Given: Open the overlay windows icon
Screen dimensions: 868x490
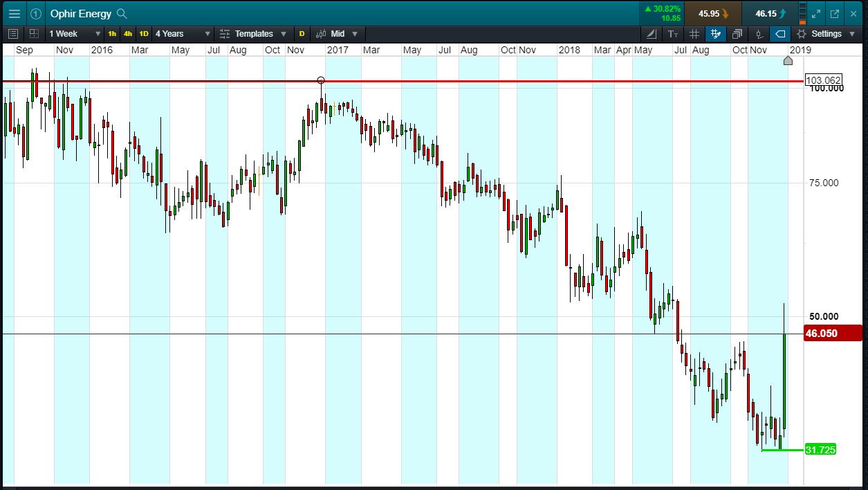Looking at the screenshot, I should [x=737, y=33].
